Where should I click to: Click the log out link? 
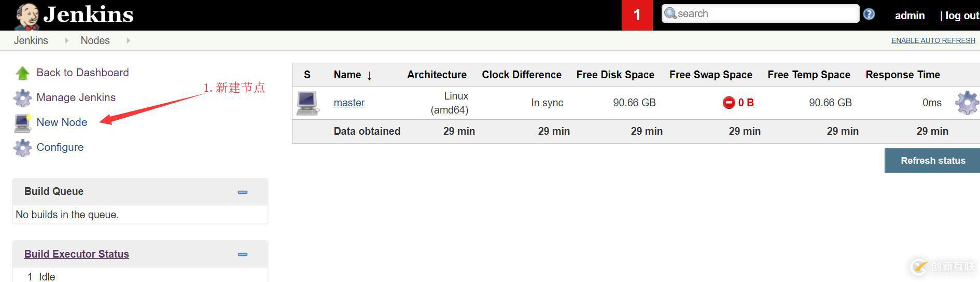pos(962,16)
